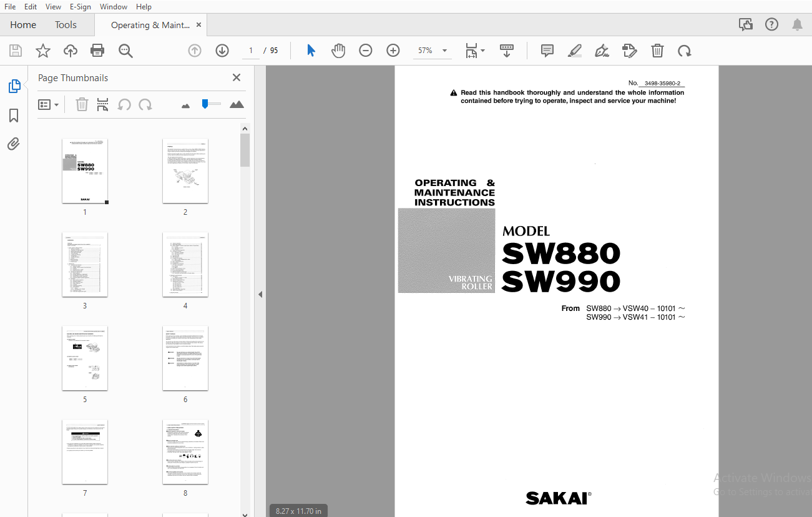Open the Bookmarks sidebar panel
The image size is (812, 517).
(14, 116)
